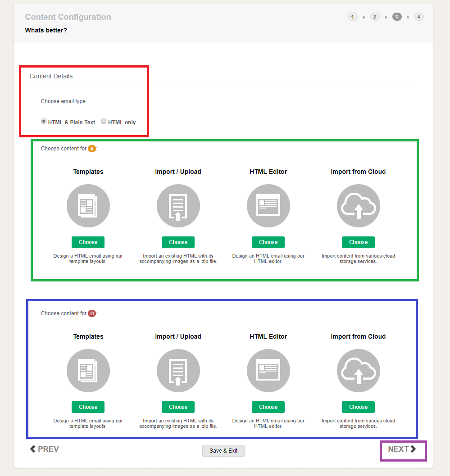
Task: Click the .zip file description for content A
Action: pos(178,258)
